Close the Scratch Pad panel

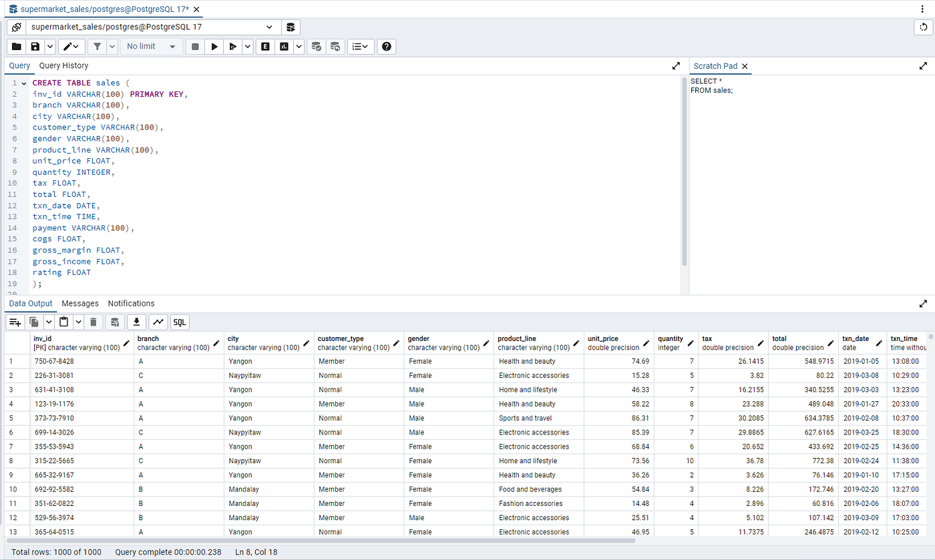click(745, 66)
